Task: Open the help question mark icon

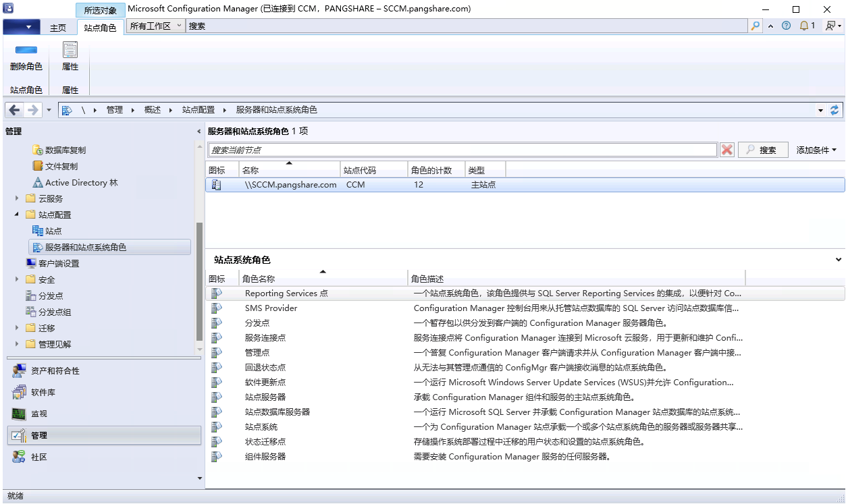Action: point(786,26)
